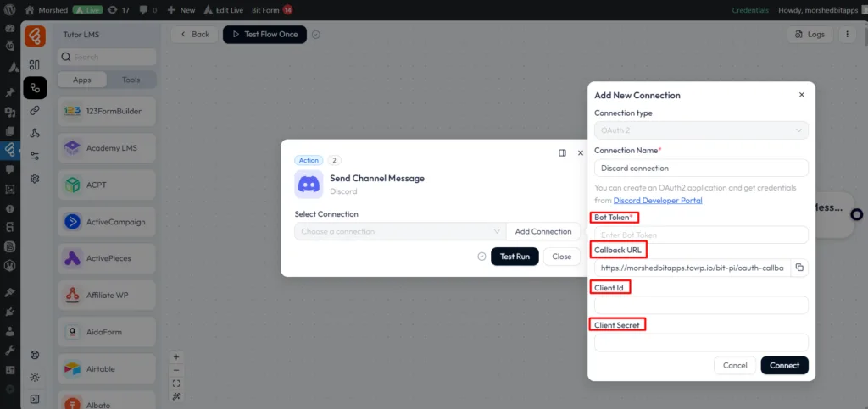Open the three-dot more options menu
The height and width of the screenshot is (409, 868).
point(847,34)
